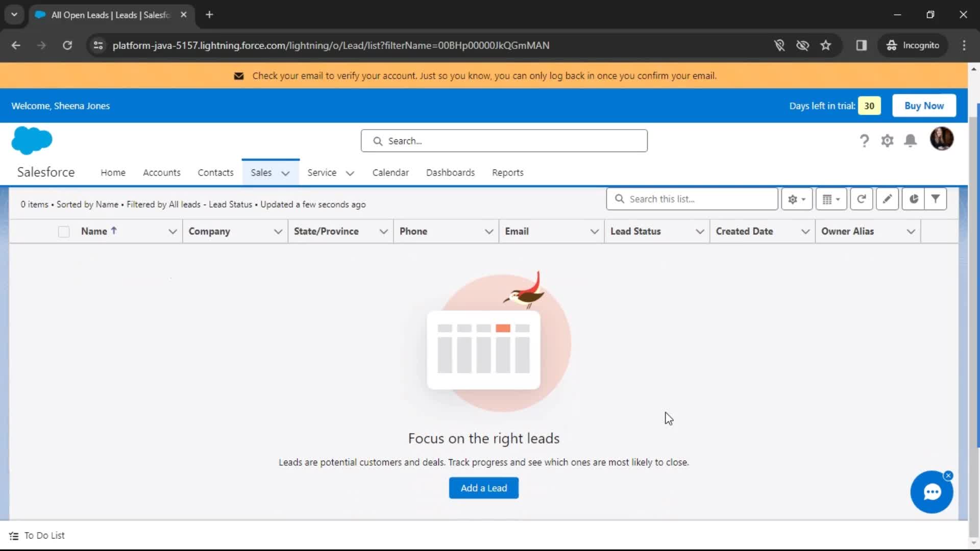Click the Add a Lead button
Screen dimensions: 980x551
(484, 488)
